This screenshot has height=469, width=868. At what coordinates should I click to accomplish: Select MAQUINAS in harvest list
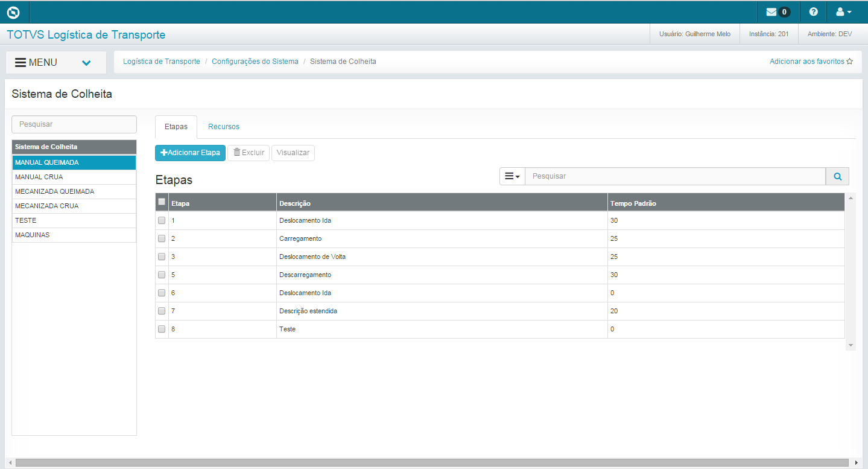tap(74, 235)
